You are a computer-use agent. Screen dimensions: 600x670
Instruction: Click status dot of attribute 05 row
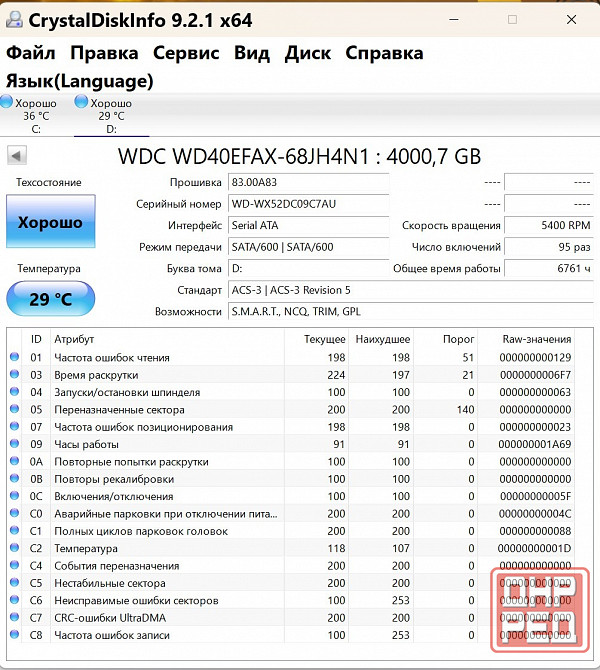click(x=15, y=409)
